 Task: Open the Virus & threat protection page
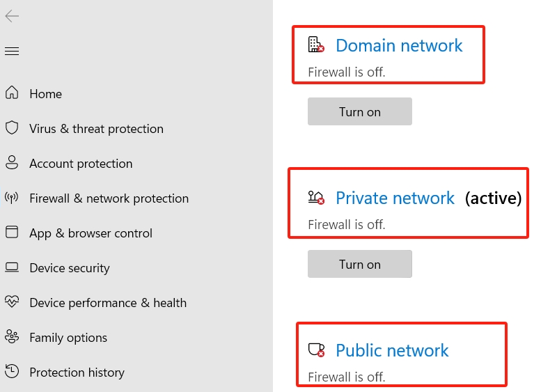click(96, 129)
